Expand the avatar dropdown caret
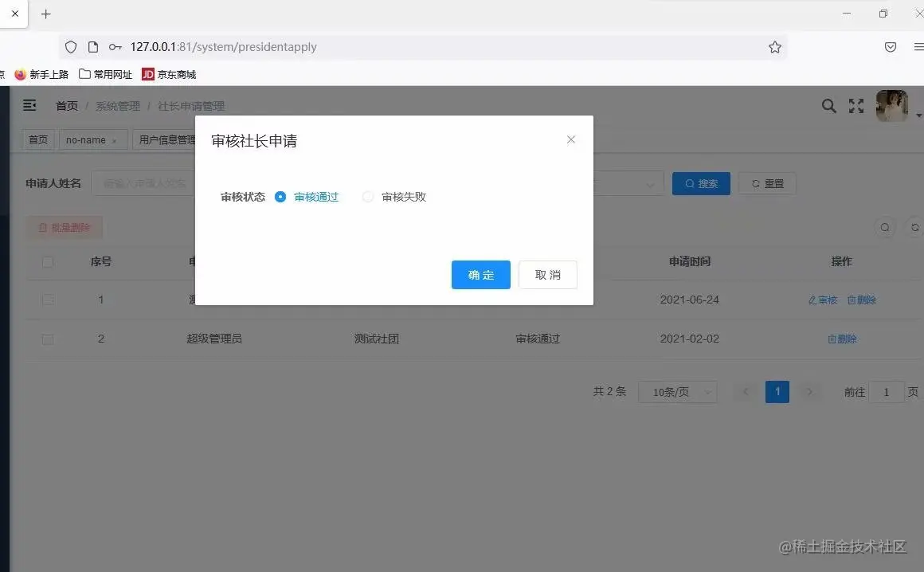The width and height of the screenshot is (924, 572). point(918,116)
